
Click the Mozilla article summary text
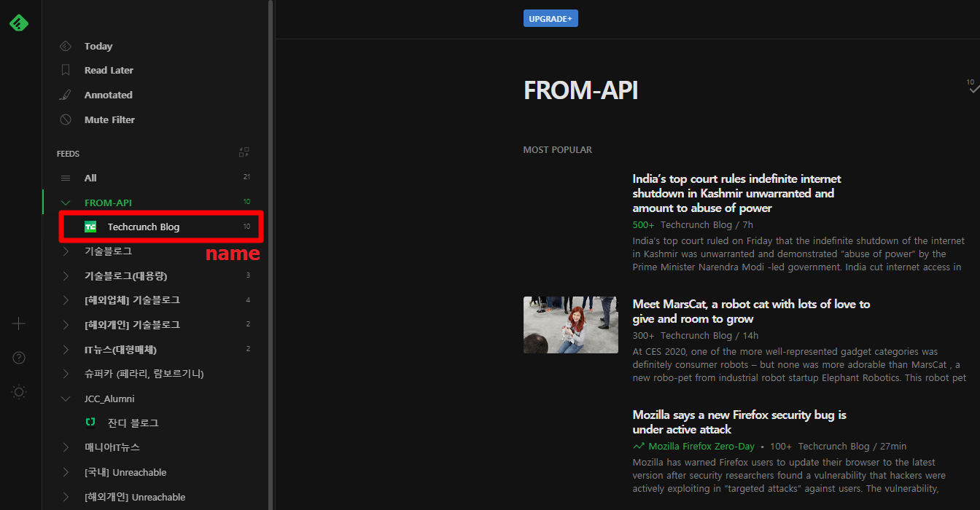[789, 475]
